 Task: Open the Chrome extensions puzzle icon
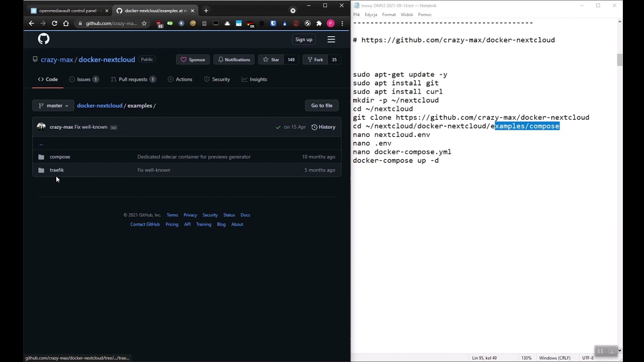319,23
